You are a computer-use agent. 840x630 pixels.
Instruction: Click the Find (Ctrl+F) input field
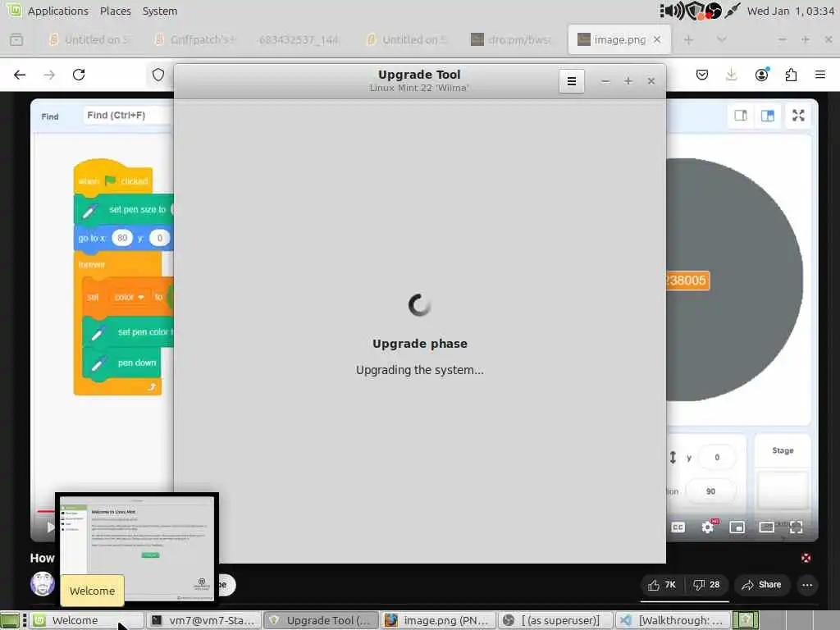click(x=127, y=115)
